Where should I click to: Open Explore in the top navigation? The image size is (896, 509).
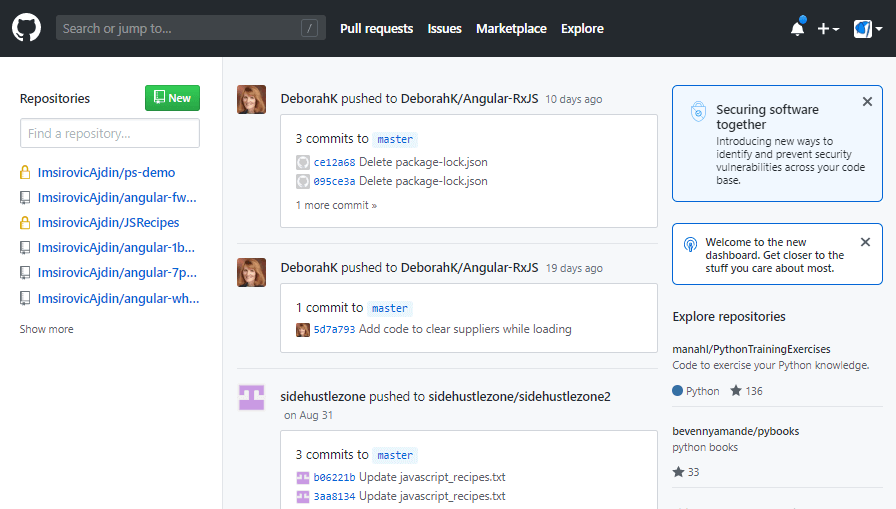click(x=582, y=29)
